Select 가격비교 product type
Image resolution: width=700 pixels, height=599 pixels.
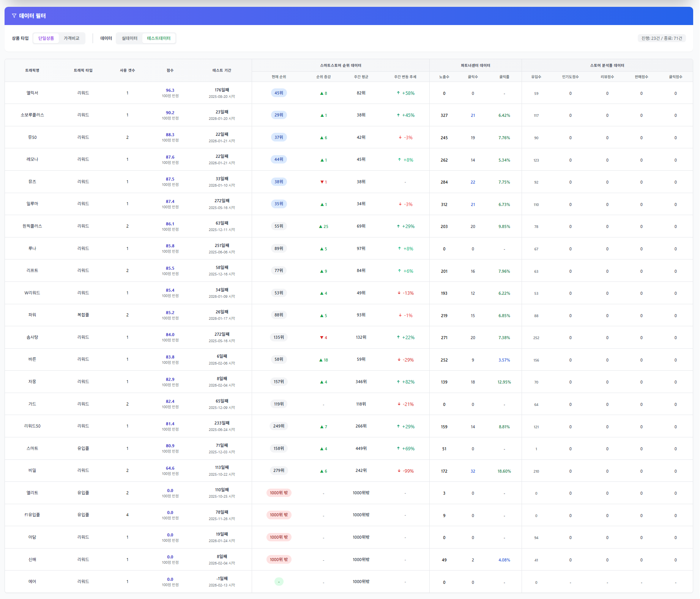click(x=72, y=38)
